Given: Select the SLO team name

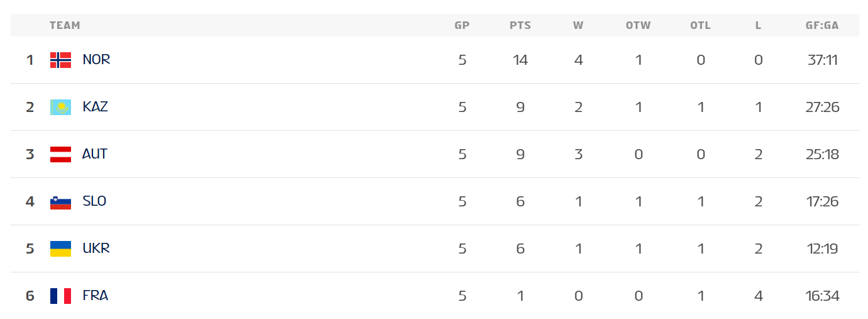Looking at the screenshot, I should (x=94, y=201).
